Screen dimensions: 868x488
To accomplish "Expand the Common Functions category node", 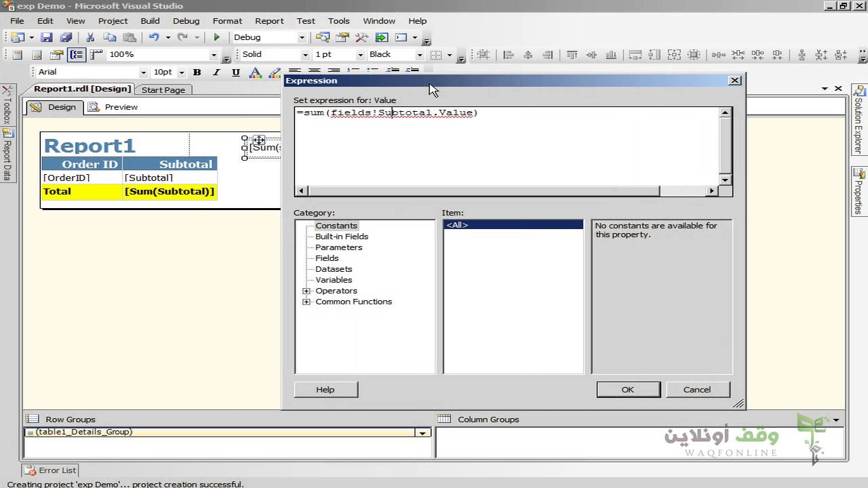I will [x=307, y=302].
